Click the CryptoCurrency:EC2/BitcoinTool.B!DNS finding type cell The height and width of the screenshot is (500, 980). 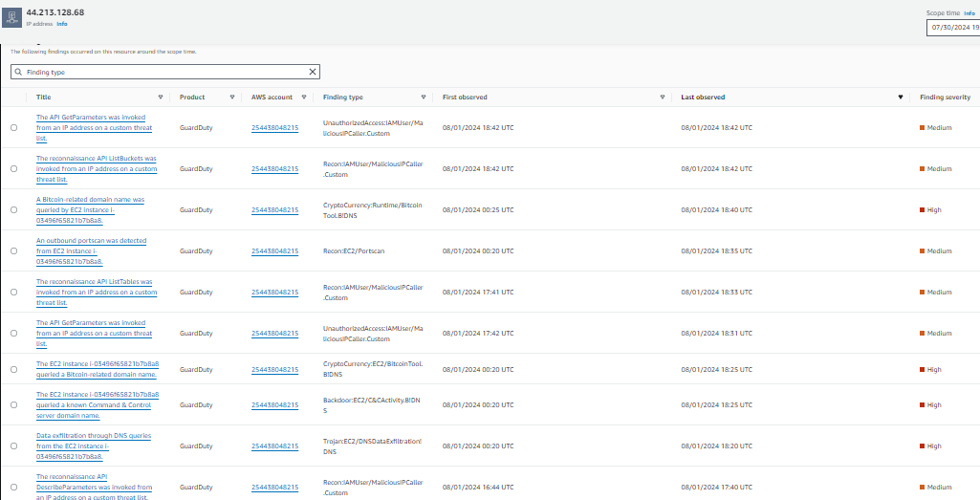click(x=373, y=369)
